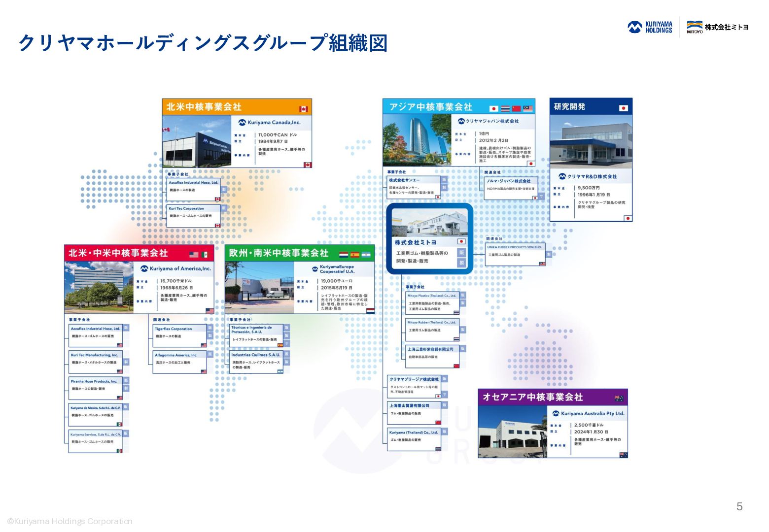Click logo beside クリヤマジャパン株式会社
Screen dimensions: 769x532
[461, 121]
